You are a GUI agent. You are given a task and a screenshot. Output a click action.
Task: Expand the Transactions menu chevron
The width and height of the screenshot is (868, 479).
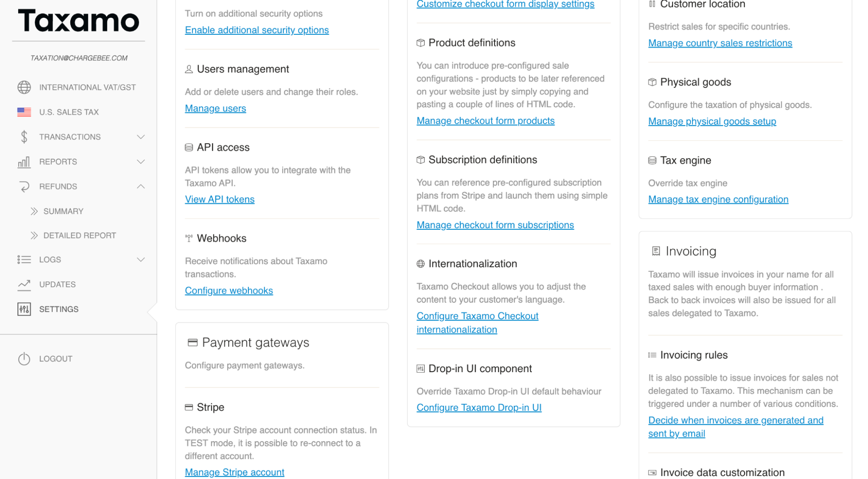[141, 137]
